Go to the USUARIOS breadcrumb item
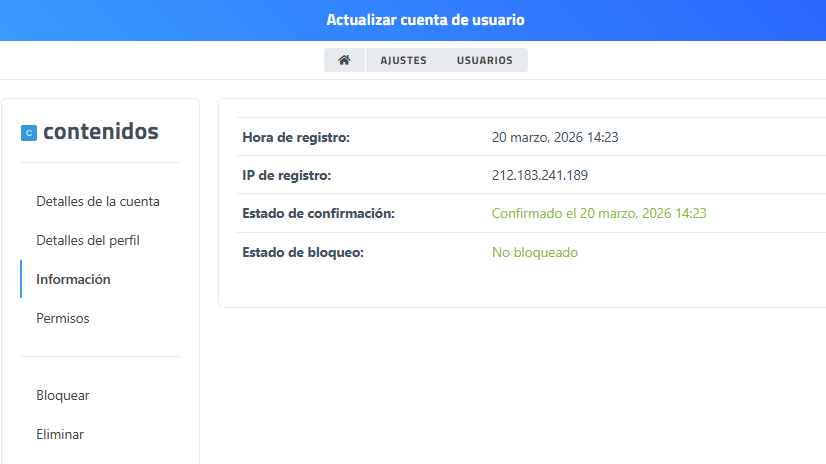 point(484,60)
